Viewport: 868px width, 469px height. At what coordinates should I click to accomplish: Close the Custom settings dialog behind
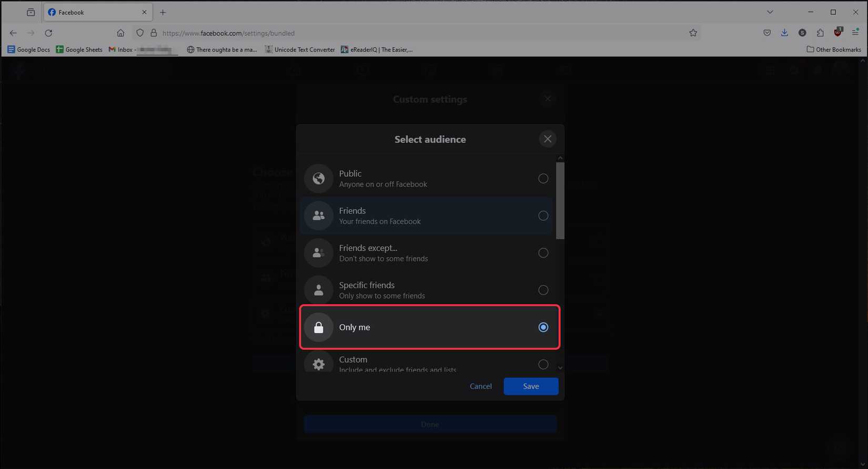(548, 99)
